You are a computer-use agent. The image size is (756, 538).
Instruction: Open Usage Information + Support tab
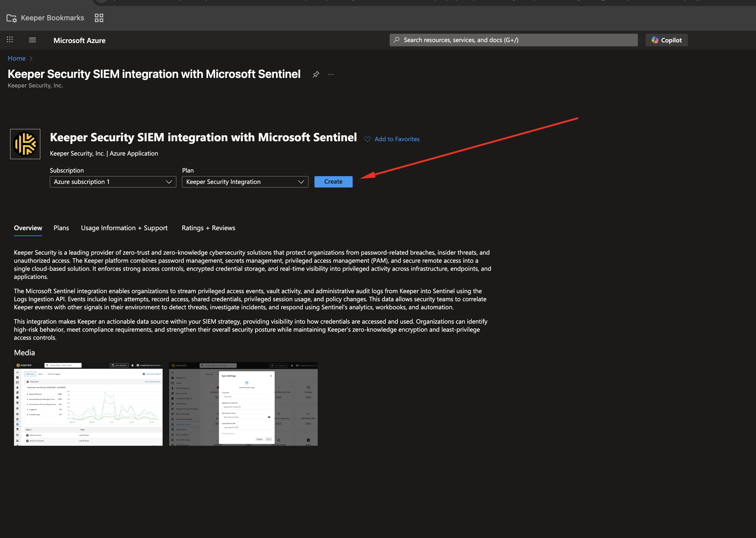[124, 228]
